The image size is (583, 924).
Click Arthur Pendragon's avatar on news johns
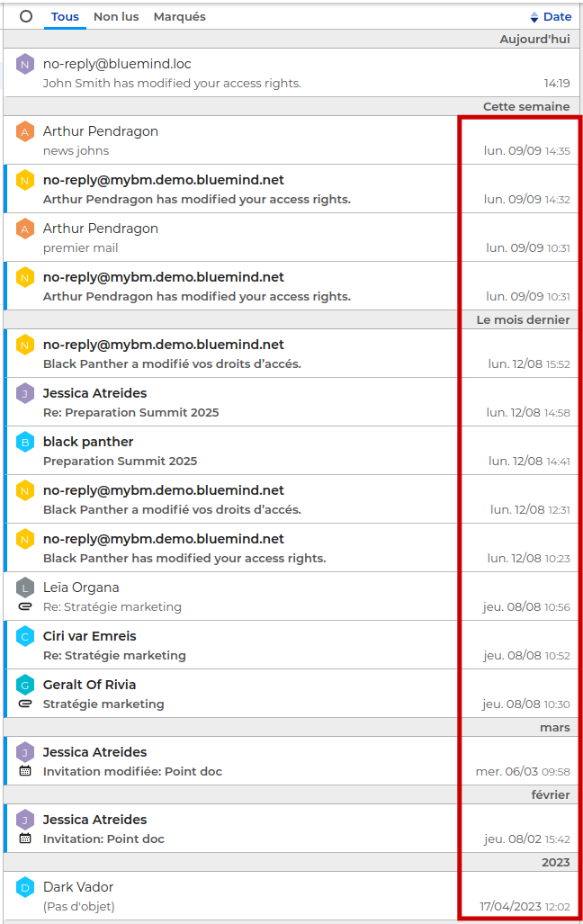(25, 131)
